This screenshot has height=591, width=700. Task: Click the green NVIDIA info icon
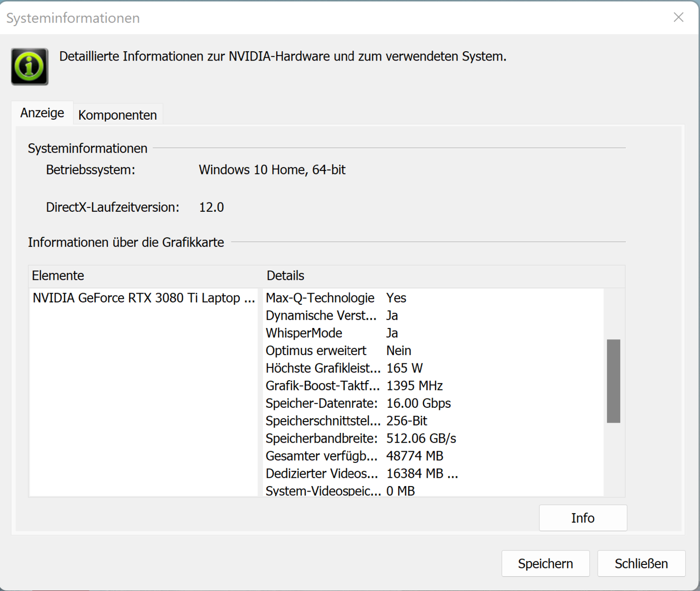[x=30, y=66]
